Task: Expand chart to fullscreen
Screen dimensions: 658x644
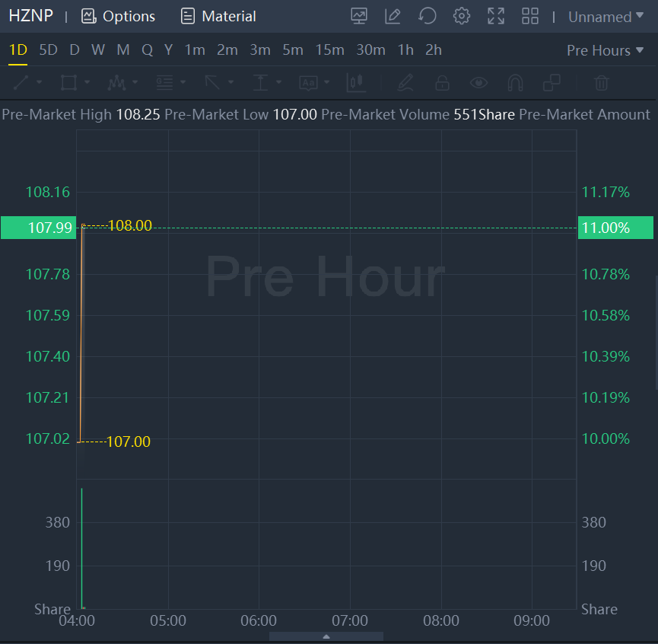Action: (496, 16)
